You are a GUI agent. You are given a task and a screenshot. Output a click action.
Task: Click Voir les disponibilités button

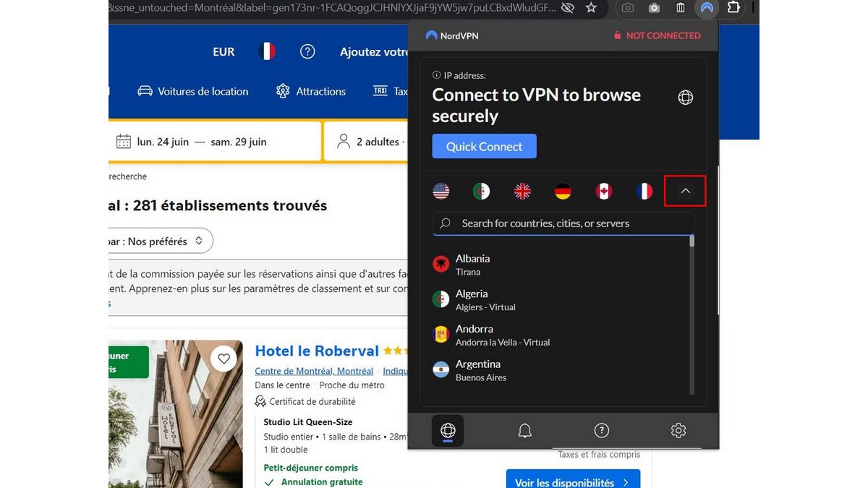tap(573, 478)
